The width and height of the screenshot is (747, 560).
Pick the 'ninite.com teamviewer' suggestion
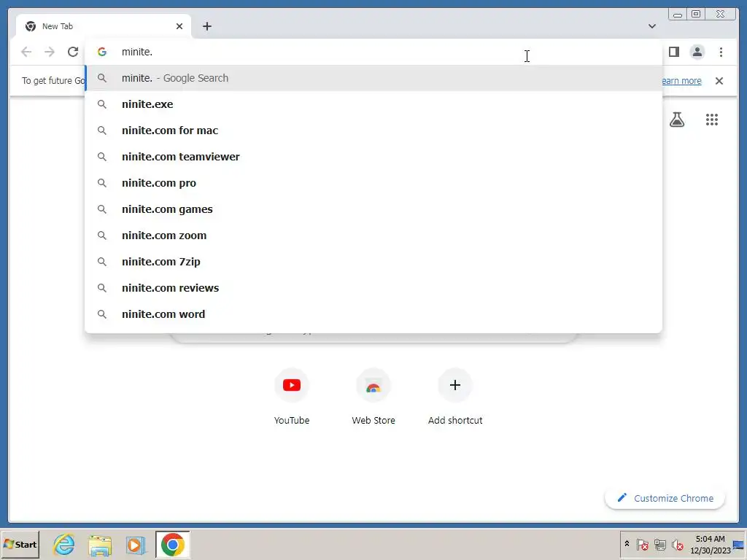[x=373, y=157]
